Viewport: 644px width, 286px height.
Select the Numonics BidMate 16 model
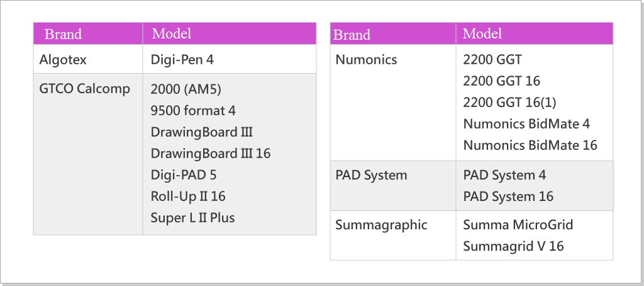pyautogui.click(x=530, y=146)
